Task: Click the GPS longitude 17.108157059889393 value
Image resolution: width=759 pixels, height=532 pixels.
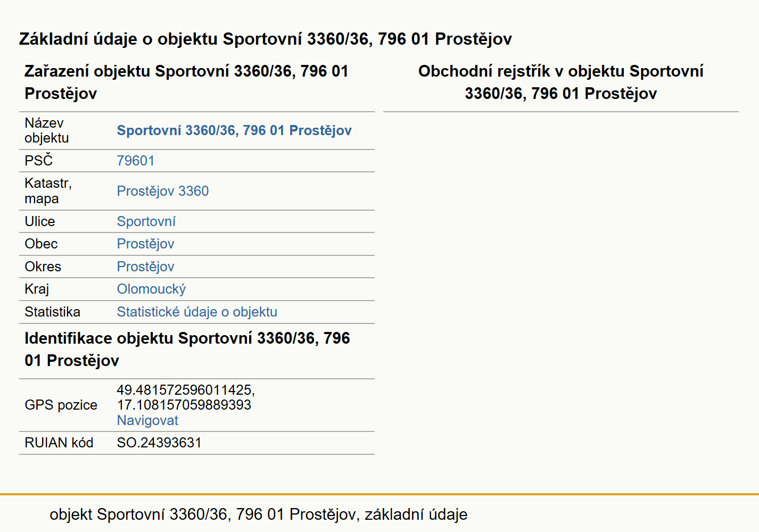Action: pos(184,405)
